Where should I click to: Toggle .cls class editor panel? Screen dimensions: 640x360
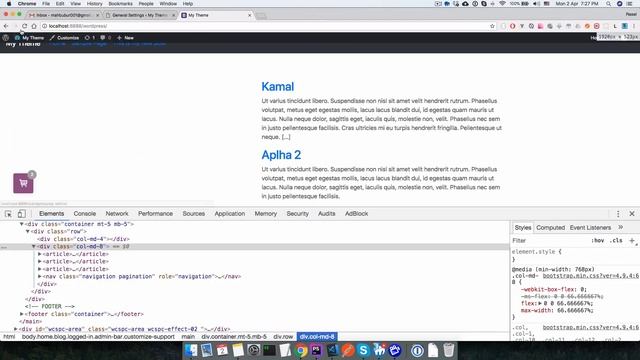(616, 240)
